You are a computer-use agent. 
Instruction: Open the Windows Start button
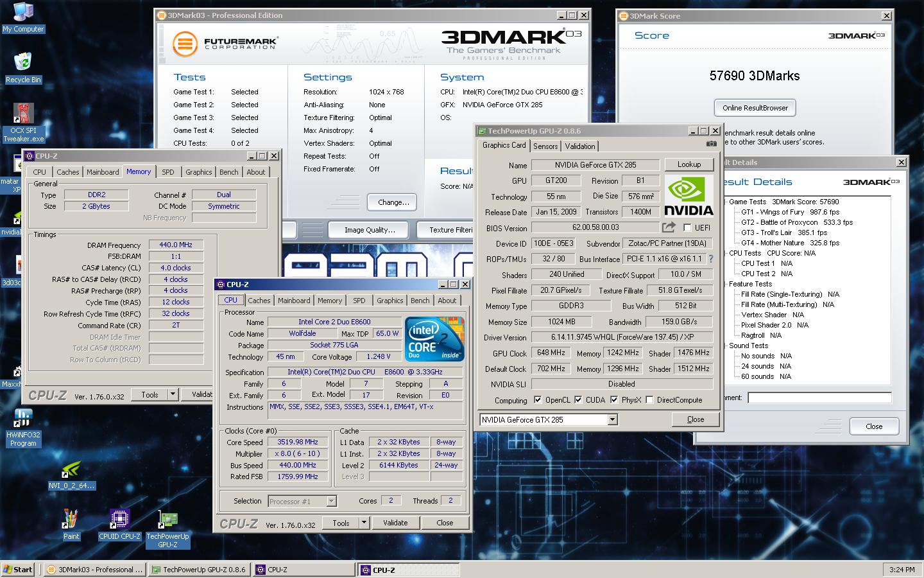pyautogui.click(x=19, y=570)
